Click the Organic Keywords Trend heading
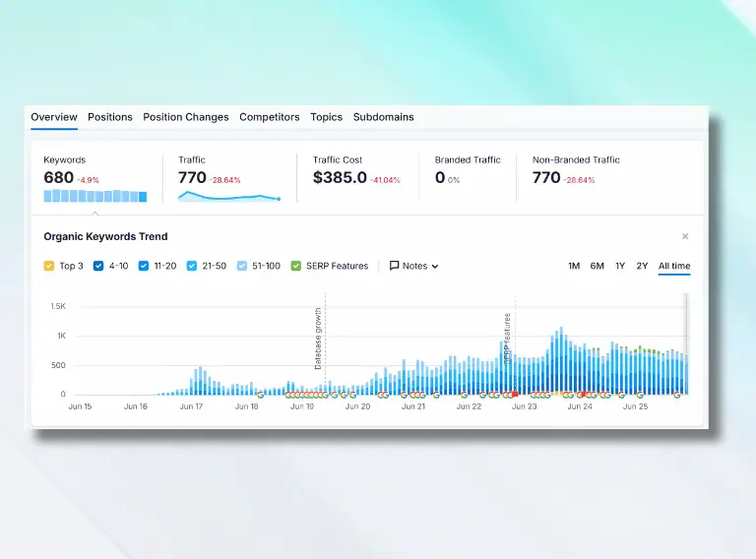This screenshot has width=756, height=559. click(x=105, y=236)
